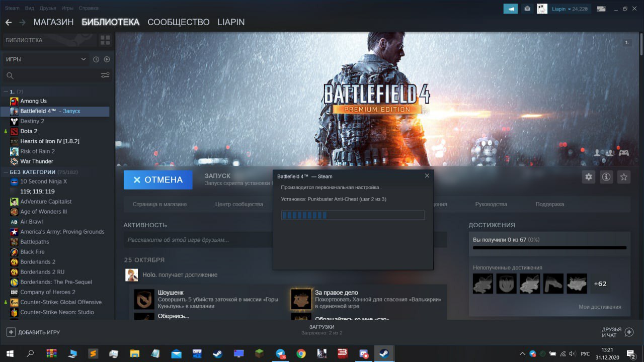
Task: Open the Вид menu
Action: pyautogui.click(x=30, y=9)
